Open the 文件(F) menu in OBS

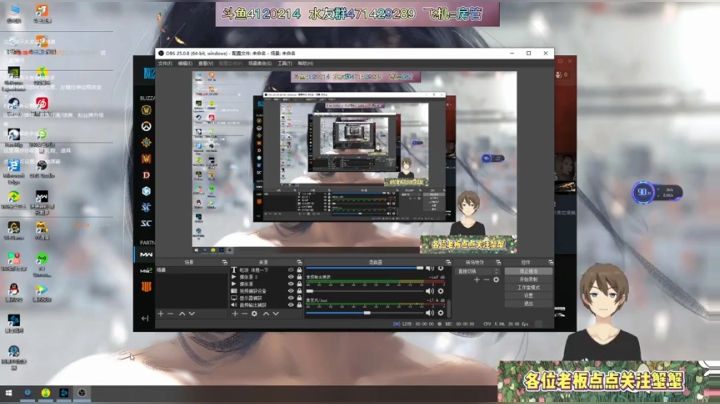(165, 63)
